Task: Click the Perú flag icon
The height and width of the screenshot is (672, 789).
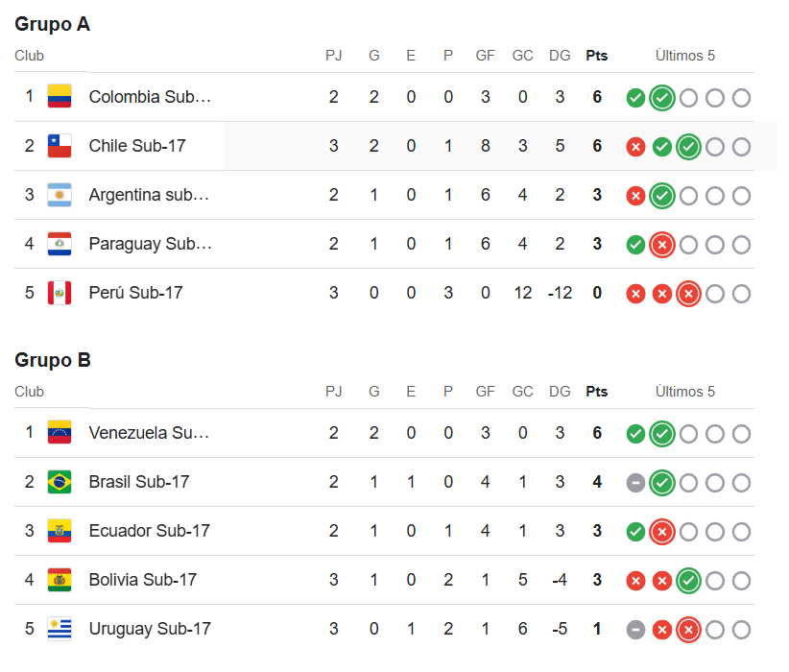Action: pos(60,293)
